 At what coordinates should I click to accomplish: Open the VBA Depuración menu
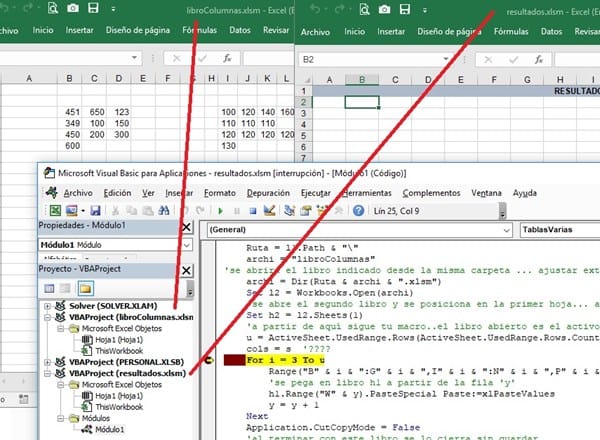point(268,193)
